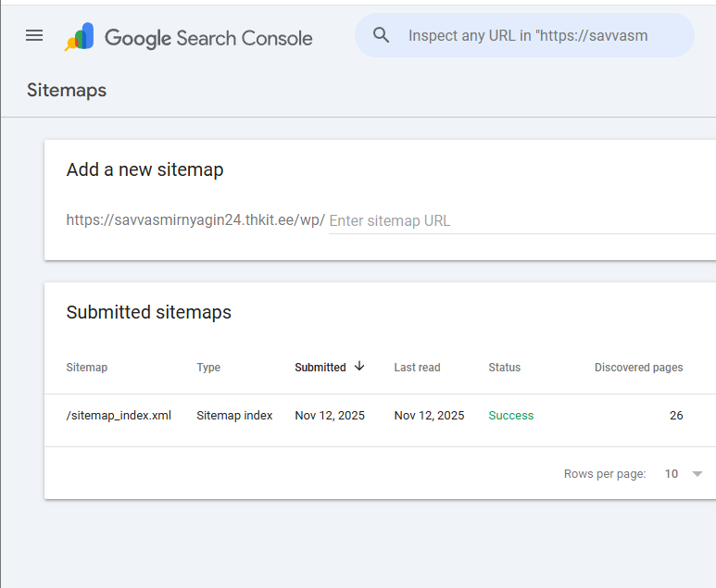This screenshot has height=588, width=716.
Task: Click the Google Search Console logo icon
Action: [x=79, y=37]
